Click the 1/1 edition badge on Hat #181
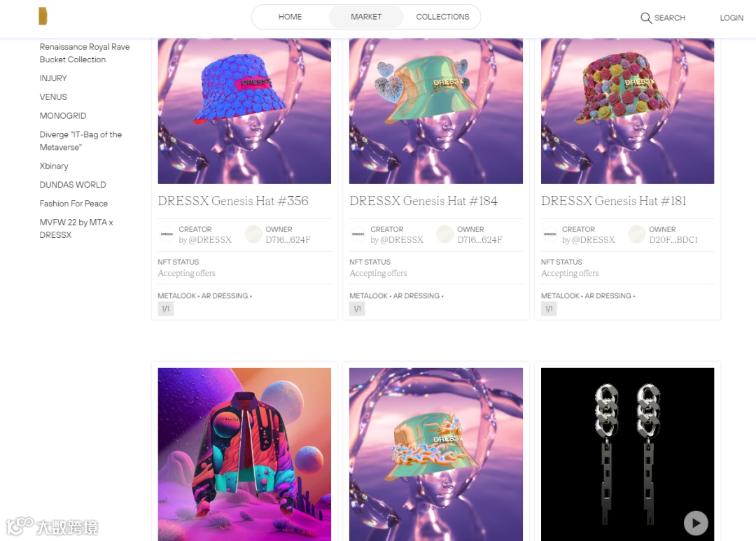Screen dimensions: 756x541 coord(549,309)
